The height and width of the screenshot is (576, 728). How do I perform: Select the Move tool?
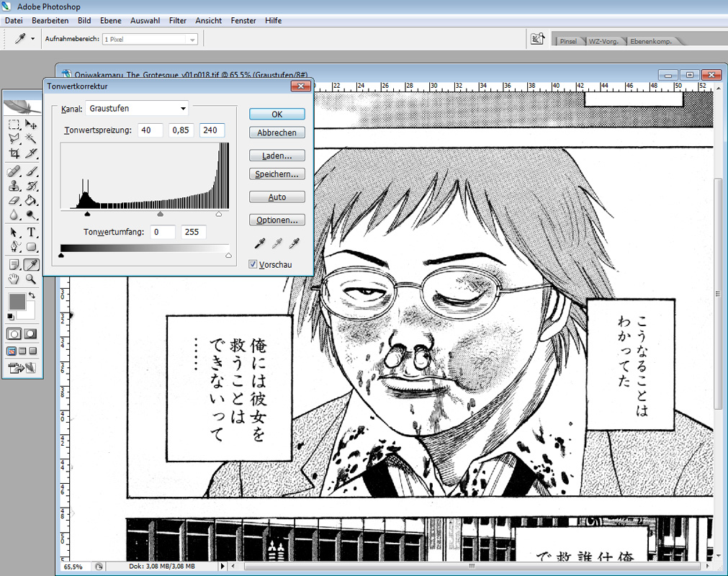click(x=31, y=125)
